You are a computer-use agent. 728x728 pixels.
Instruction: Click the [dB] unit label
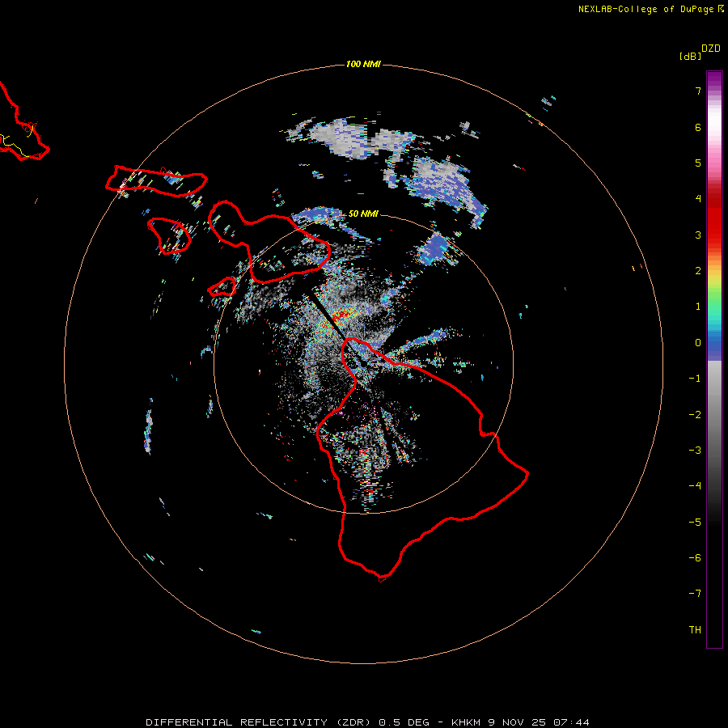(x=691, y=56)
